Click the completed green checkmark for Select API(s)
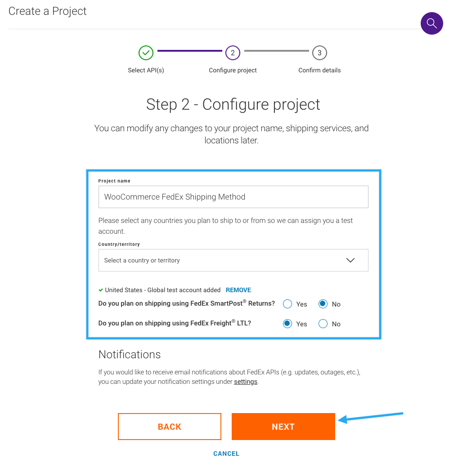 click(146, 53)
